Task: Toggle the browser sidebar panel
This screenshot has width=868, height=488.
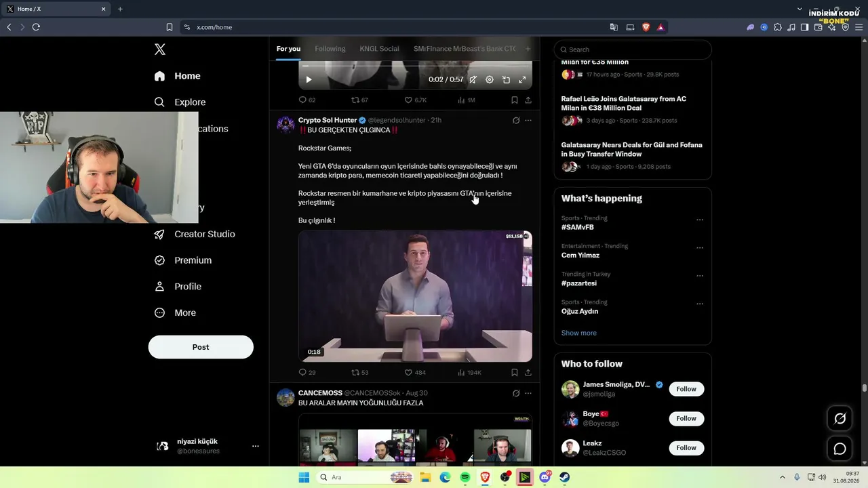Action: point(804,27)
